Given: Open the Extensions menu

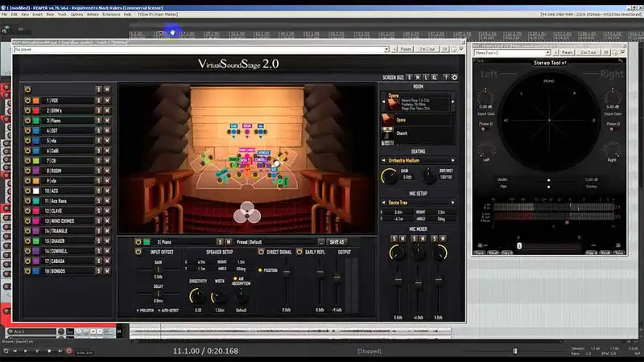Looking at the screenshot, I should pyautogui.click(x=111, y=14).
